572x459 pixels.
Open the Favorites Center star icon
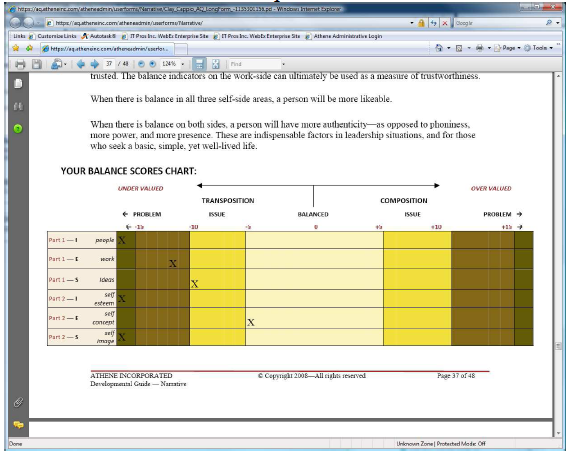point(16,48)
